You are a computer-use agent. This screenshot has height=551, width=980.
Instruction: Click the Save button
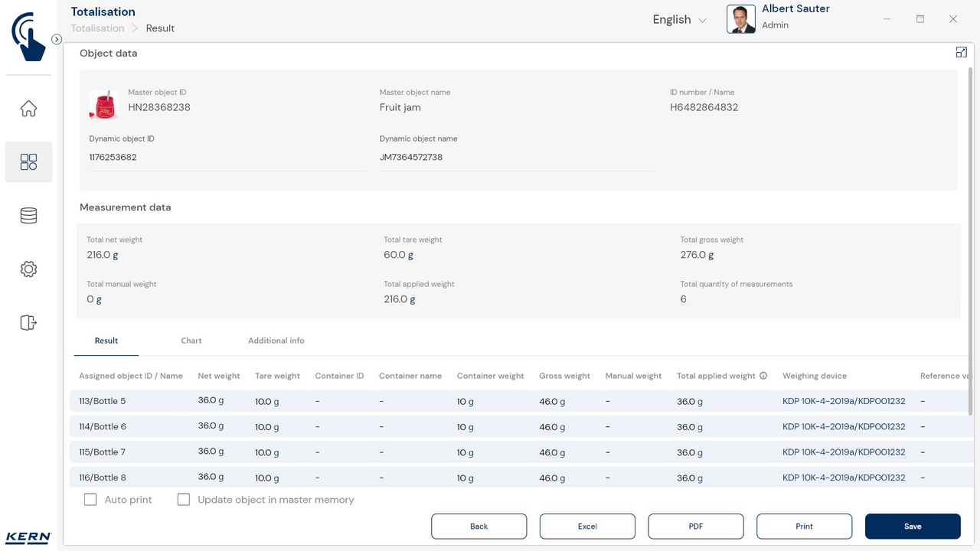tap(912, 527)
